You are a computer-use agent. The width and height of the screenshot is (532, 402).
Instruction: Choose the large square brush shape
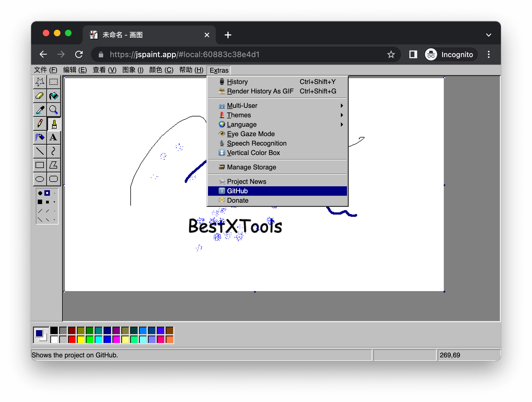(40, 202)
